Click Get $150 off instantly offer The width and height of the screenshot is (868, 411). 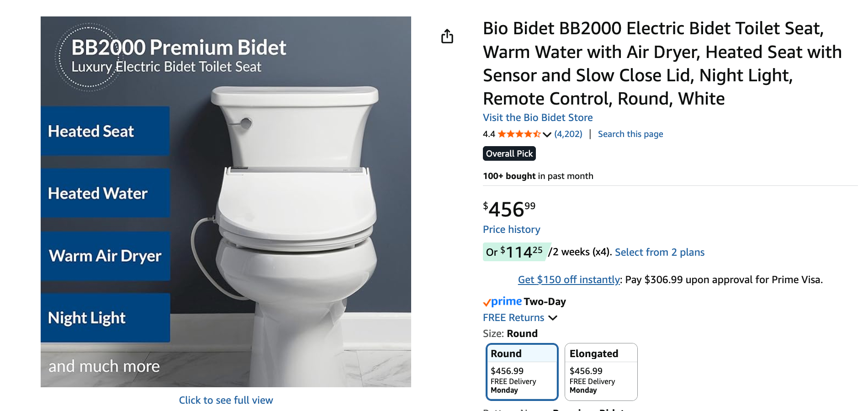tap(569, 280)
